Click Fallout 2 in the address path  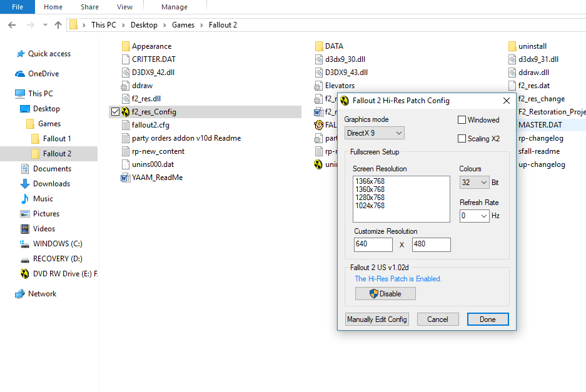click(x=223, y=25)
